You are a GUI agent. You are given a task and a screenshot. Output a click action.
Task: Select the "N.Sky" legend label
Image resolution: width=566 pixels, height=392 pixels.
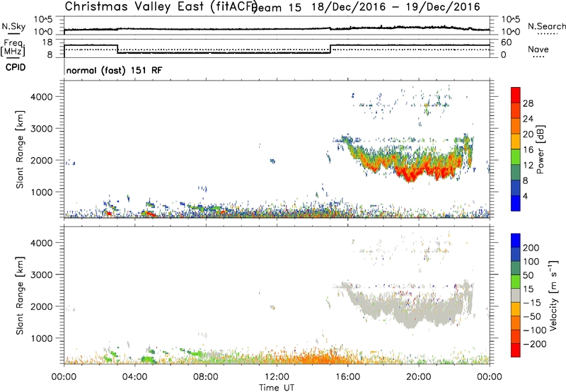pos(13,26)
